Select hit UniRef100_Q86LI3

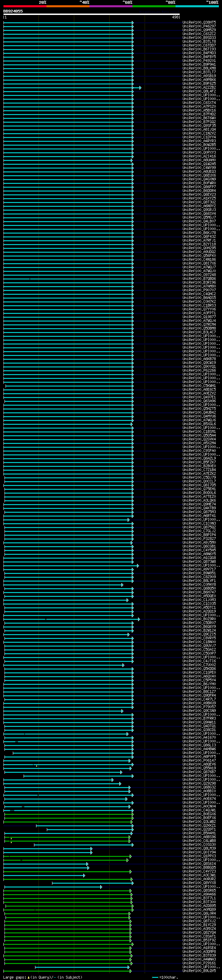click(x=199, y=745)
